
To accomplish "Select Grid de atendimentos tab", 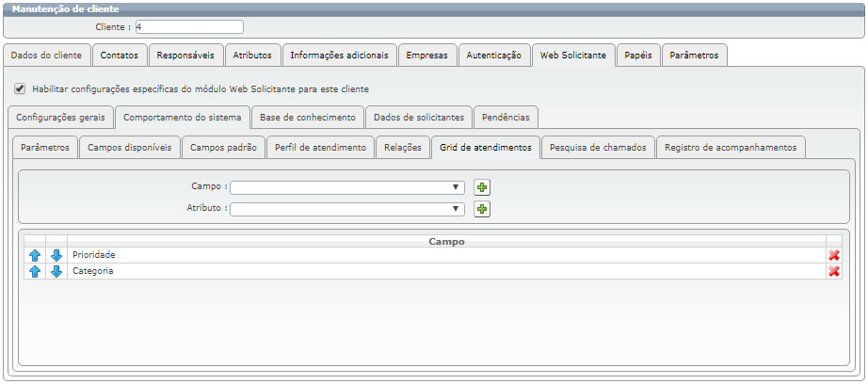I will [486, 148].
